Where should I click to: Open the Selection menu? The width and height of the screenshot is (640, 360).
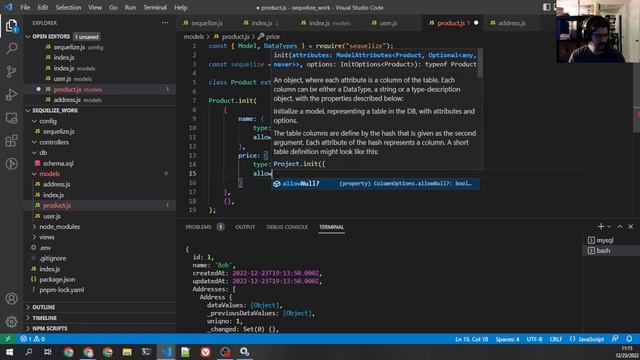pyautogui.click(x=68, y=7)
